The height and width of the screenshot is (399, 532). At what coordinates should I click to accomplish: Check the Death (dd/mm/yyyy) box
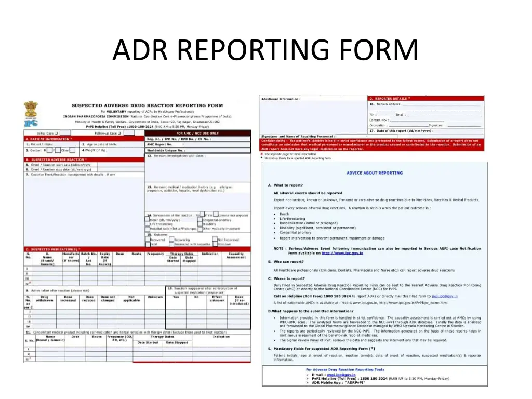[147, 219]
